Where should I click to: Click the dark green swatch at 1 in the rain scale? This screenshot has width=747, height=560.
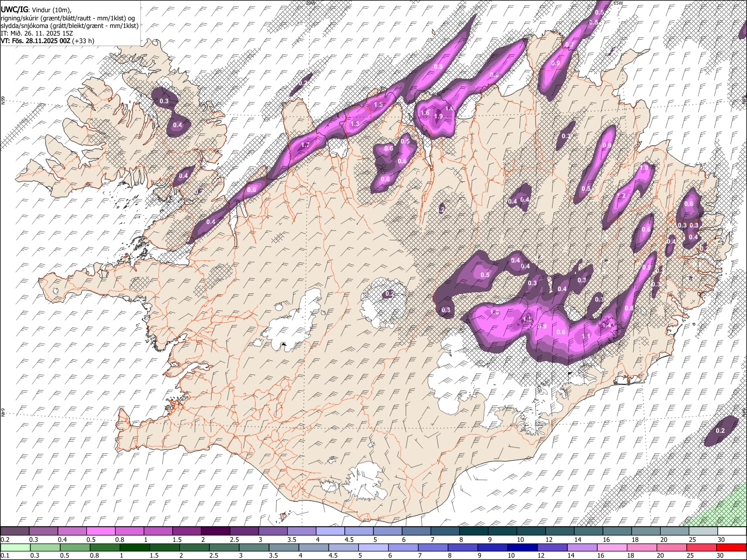pyautogui.click(x=135, y=547)
